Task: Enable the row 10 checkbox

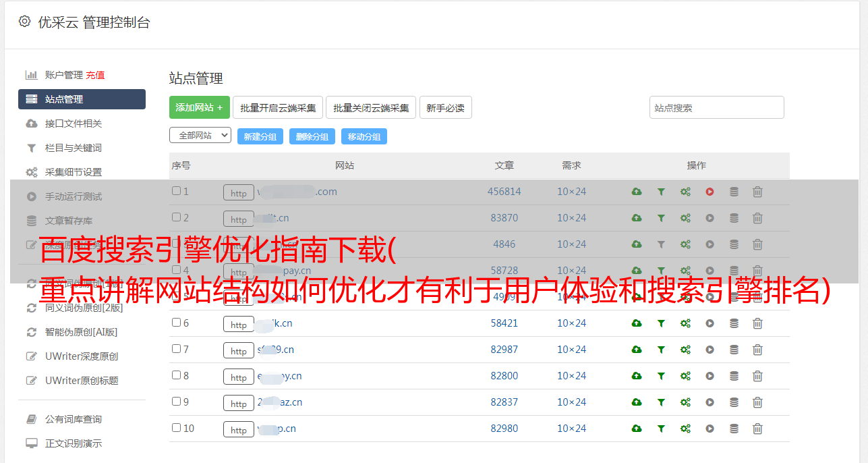Action: [x=176, y=428]
